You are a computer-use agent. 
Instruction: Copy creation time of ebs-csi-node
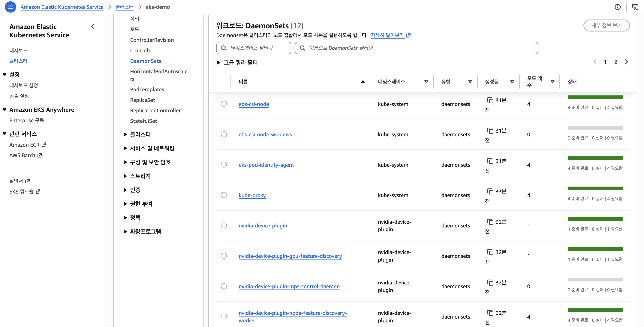[x=490, y=100]
